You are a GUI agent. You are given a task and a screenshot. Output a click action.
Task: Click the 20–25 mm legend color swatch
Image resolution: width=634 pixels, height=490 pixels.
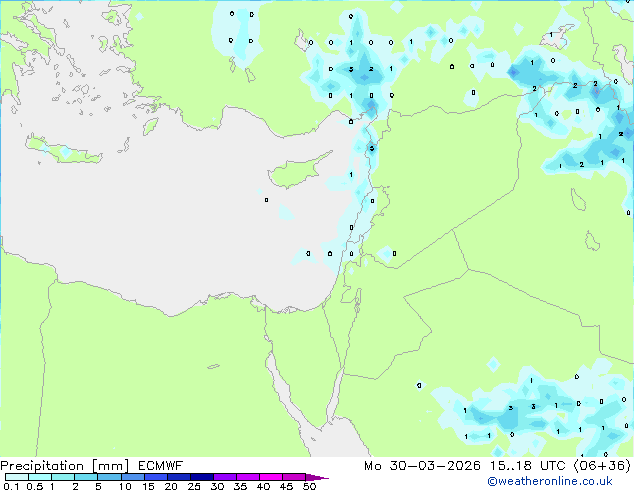coord(179,477)
